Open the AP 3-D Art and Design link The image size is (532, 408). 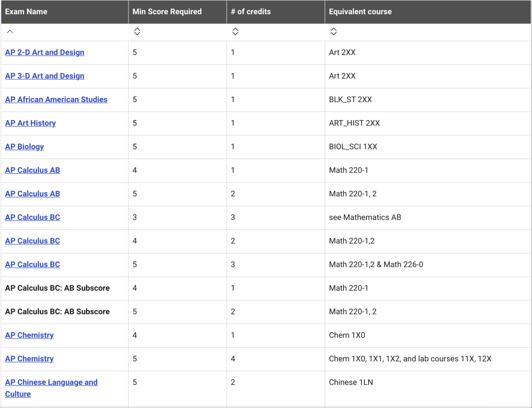point(45,76)
